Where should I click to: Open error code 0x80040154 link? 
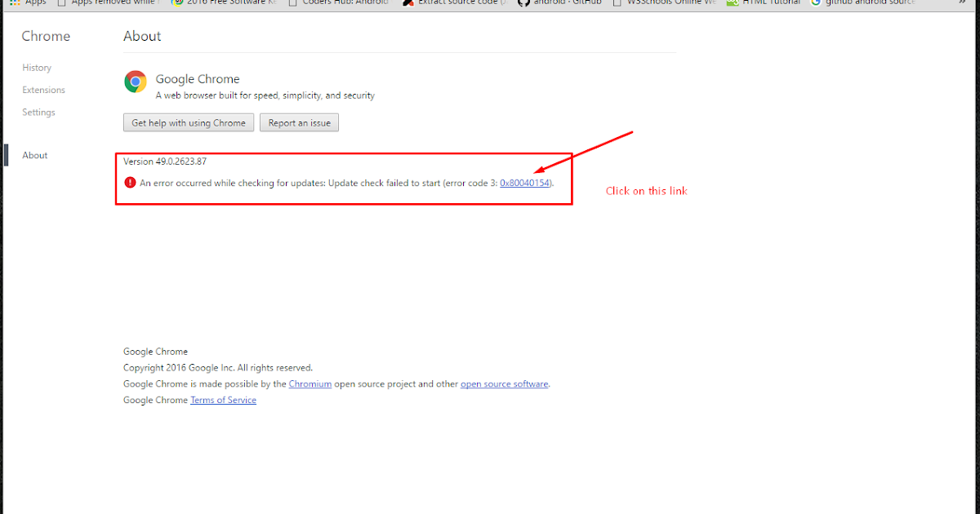click(526, 183)
